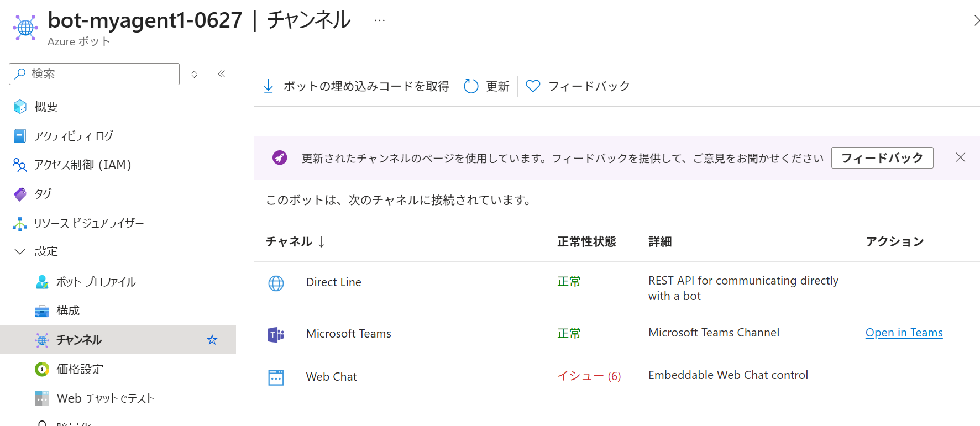Open リソース ビジュアライザー
Screen dimensions: 980x426
89,223
